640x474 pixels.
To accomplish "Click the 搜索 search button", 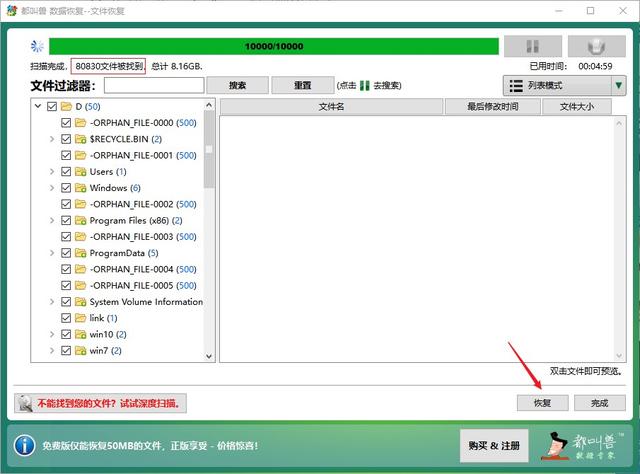I will pyautogui.click(x=238, y=85).
